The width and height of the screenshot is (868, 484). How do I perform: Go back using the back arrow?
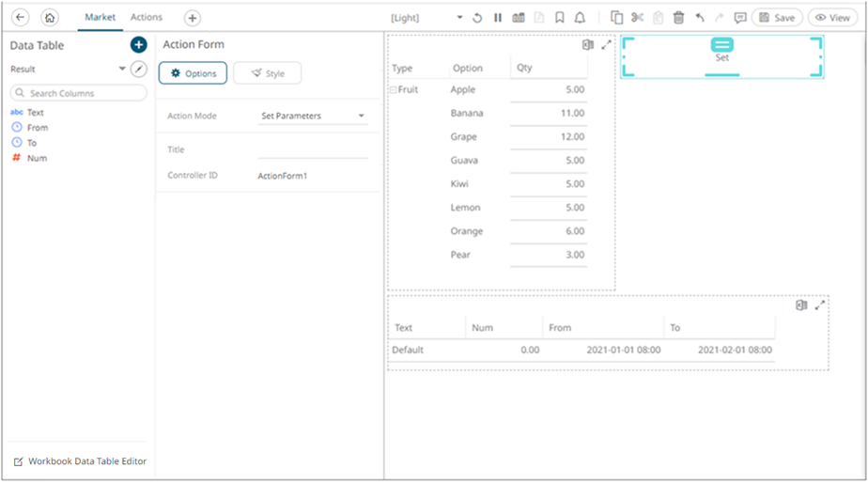(21, 18)
